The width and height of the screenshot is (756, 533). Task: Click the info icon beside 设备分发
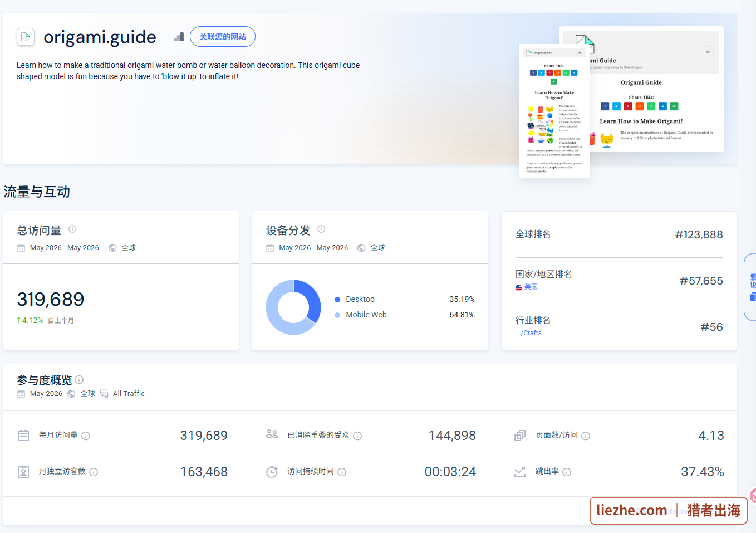[x=321, y=229]
